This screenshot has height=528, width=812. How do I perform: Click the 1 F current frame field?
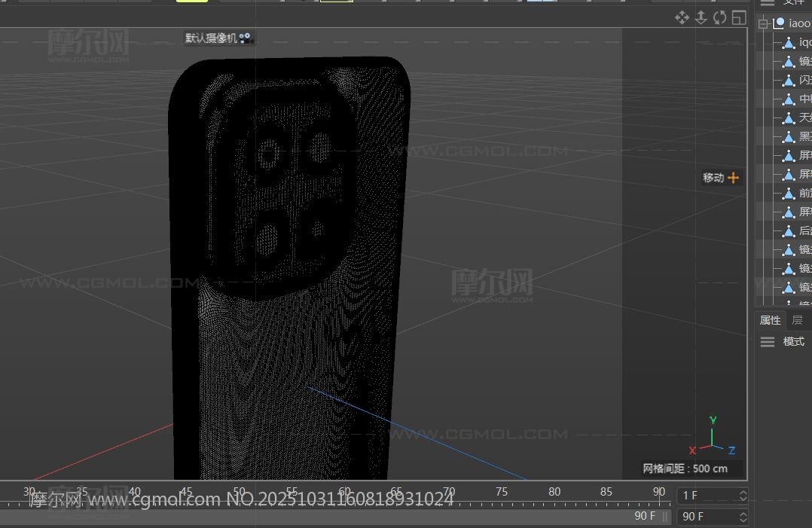point(708,496)
